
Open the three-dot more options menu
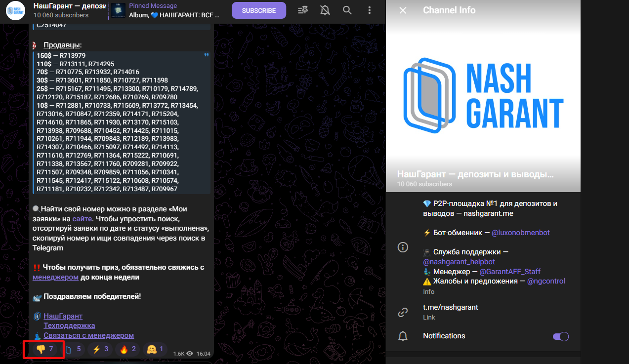370,10
